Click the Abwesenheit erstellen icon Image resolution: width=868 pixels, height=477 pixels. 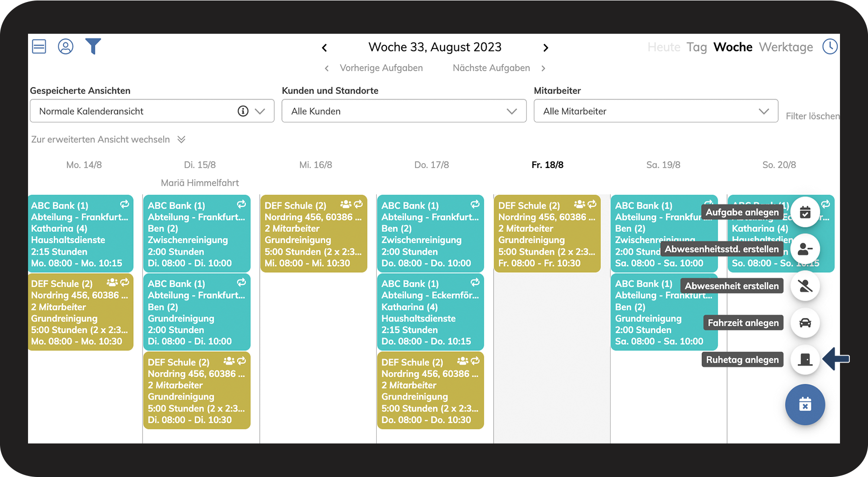coord(805,286)
